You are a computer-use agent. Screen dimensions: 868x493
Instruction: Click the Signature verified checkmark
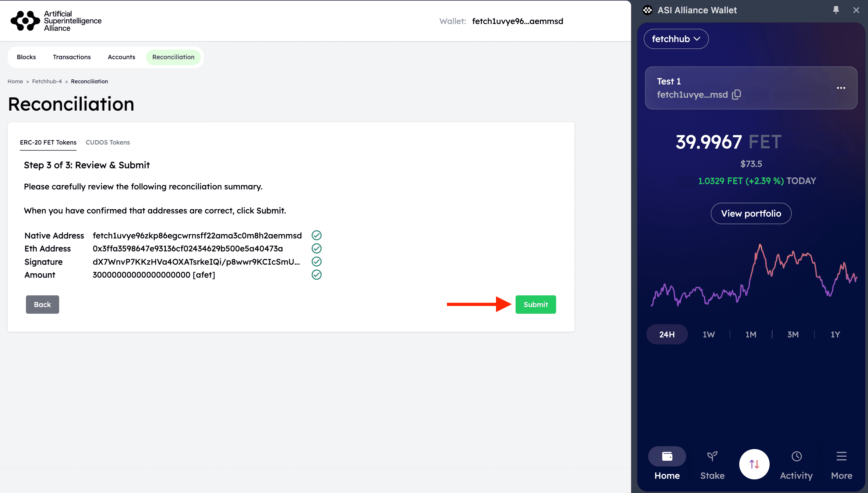click(316, 262)
